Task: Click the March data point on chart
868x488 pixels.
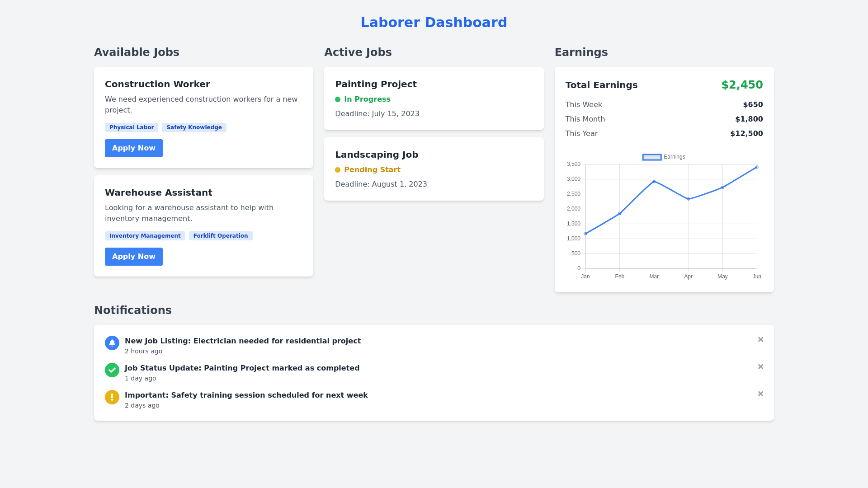Action: point(654,182)
